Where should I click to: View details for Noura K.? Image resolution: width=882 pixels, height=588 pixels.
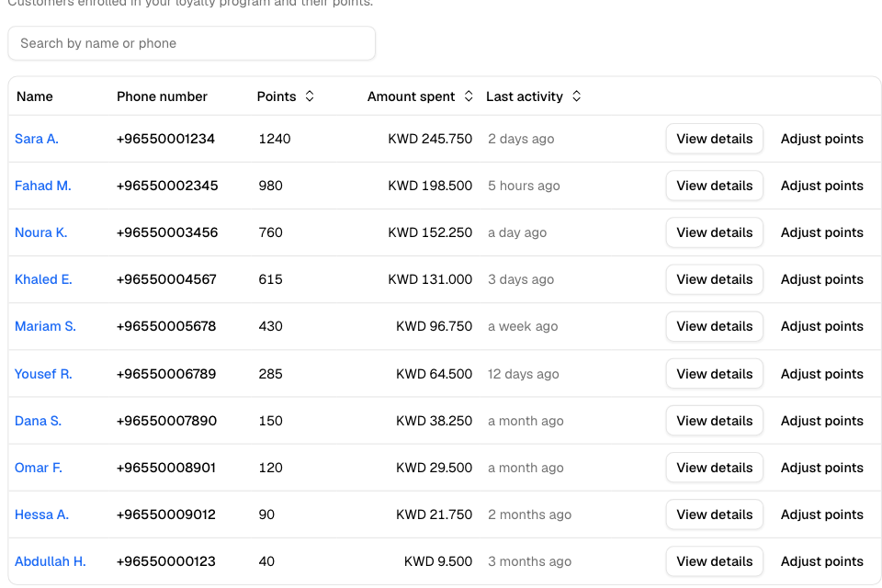715,232
